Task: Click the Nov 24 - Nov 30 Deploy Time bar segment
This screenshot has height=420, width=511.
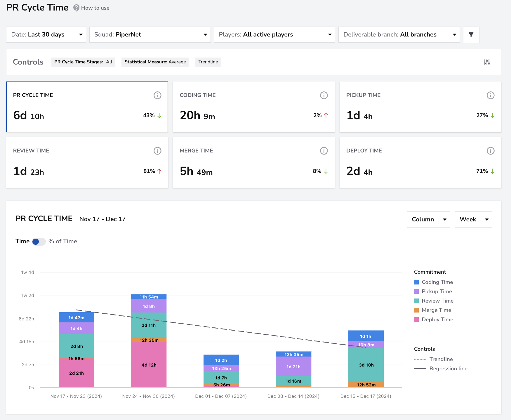Action: coord(149,365)
